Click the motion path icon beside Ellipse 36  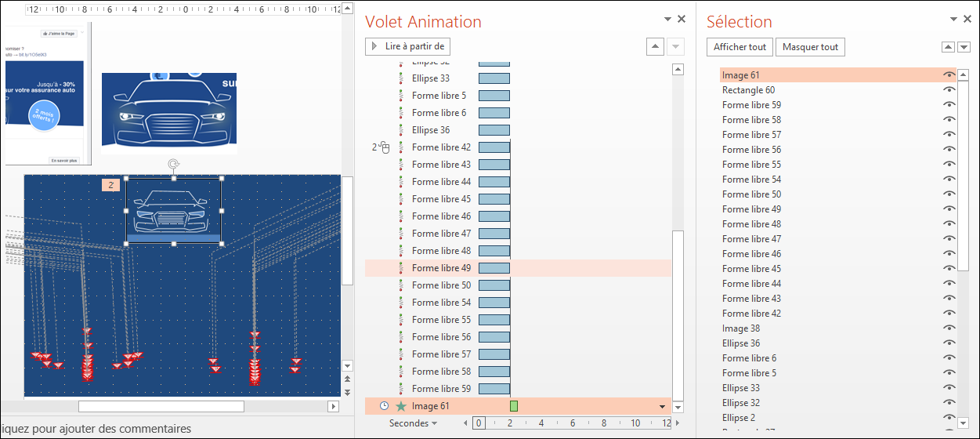pos(401,130)
